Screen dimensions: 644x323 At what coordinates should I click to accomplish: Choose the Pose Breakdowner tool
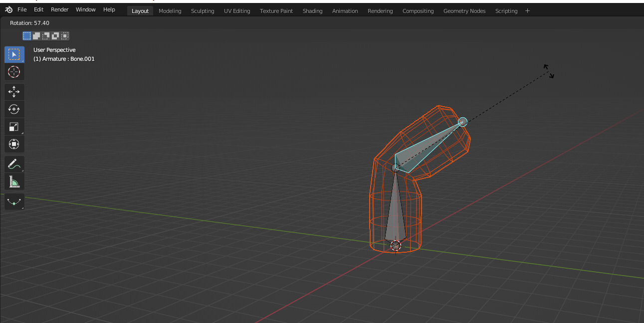click(x=14, y=201)
